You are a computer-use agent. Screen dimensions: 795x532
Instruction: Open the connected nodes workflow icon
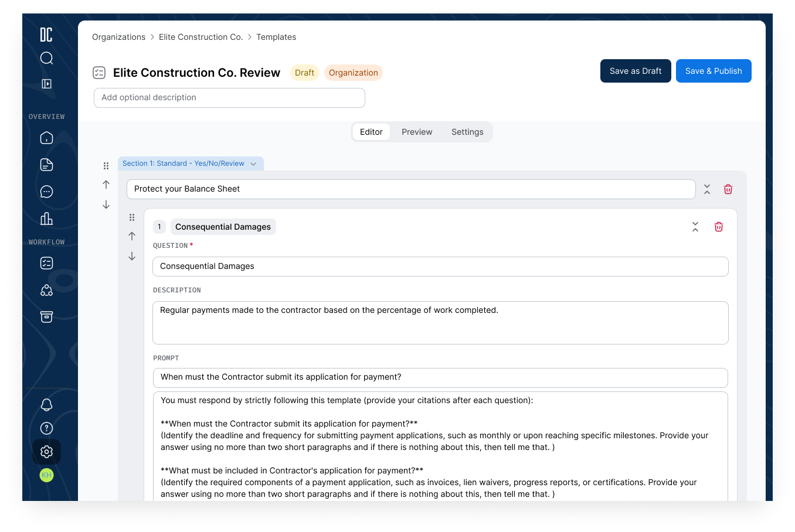[x=46, y=290]
